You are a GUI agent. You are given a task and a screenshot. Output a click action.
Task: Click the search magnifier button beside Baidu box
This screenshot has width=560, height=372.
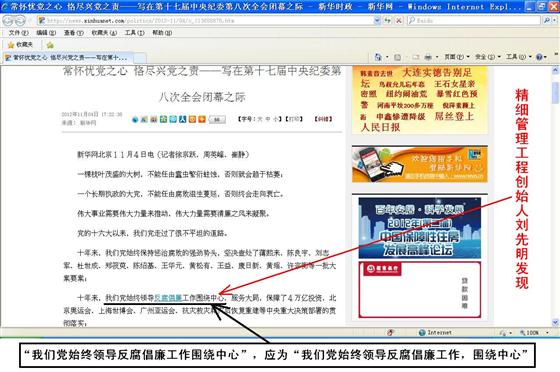[547, 21]
